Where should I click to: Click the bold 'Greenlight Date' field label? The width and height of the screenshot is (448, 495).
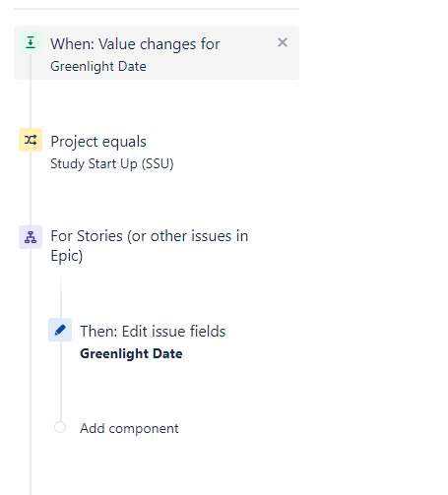(x=131, y=353)
